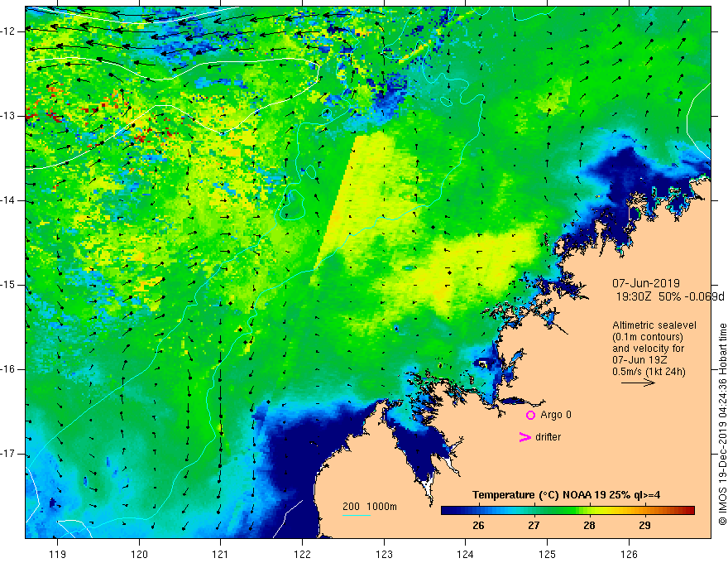Click the magenta Argo circle legend marker
This screenshot has height=563, width=728.
pos(530,416)
